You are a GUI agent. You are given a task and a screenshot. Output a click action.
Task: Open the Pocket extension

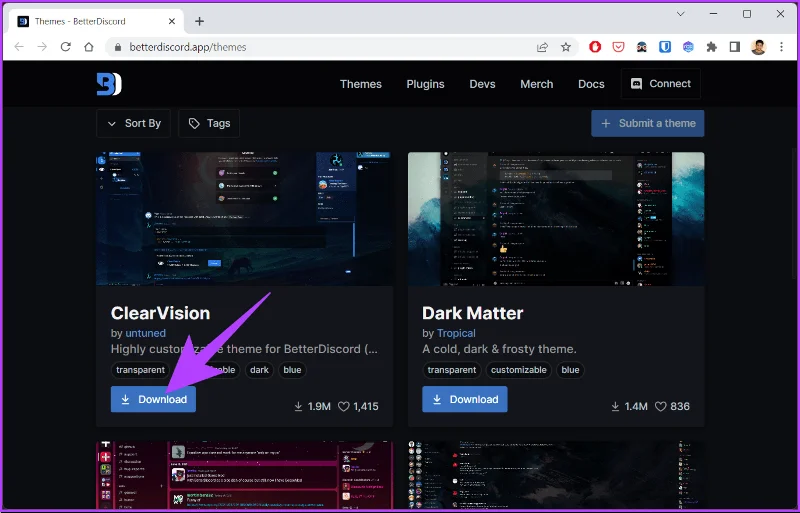618,47
